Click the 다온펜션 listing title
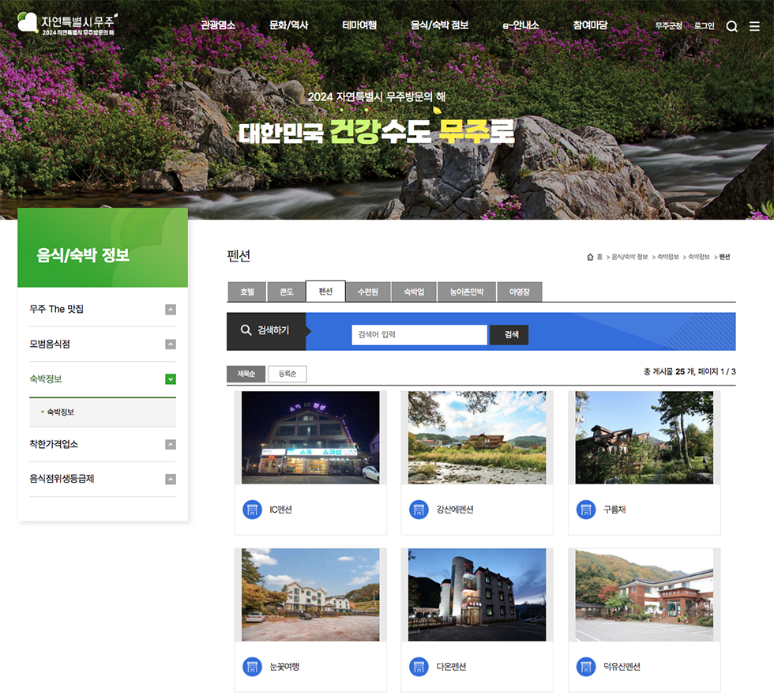Viewport: 774px width, 700px height. coord(451,667)
